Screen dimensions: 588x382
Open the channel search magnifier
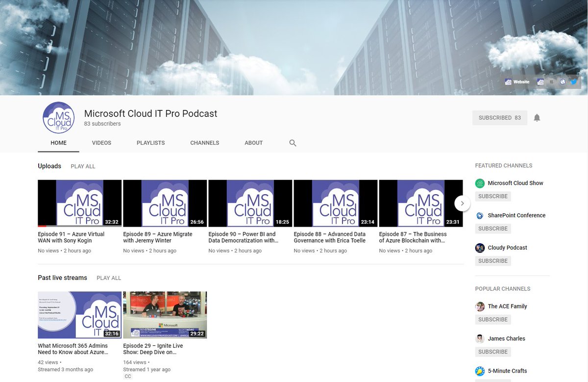293,143
